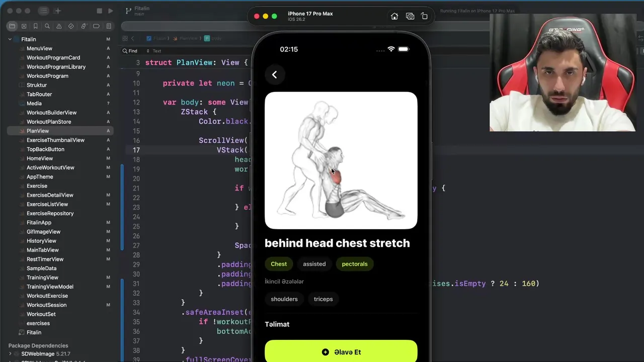Expand the SDWebImage package dependency
The image size is (644, 362).
[x=10, y=354]
